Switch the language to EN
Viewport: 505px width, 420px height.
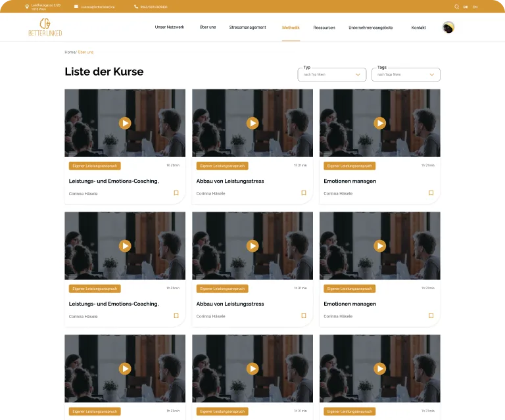(475, 7)
